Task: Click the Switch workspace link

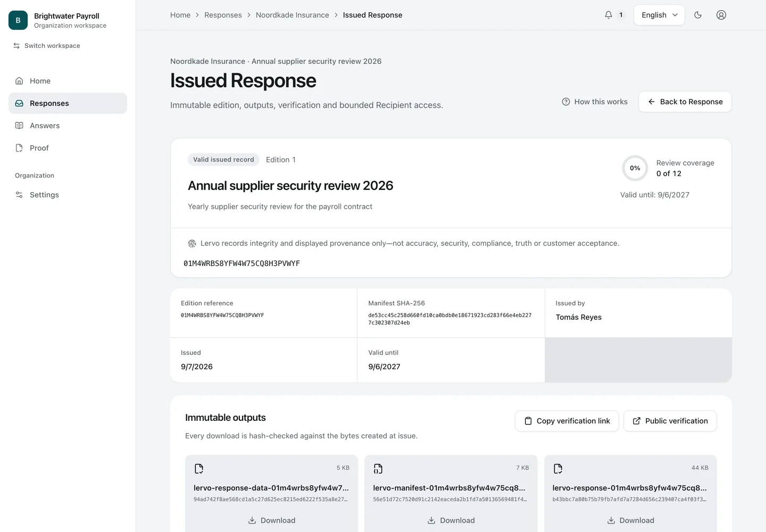Action: click(x=47, y=46)
